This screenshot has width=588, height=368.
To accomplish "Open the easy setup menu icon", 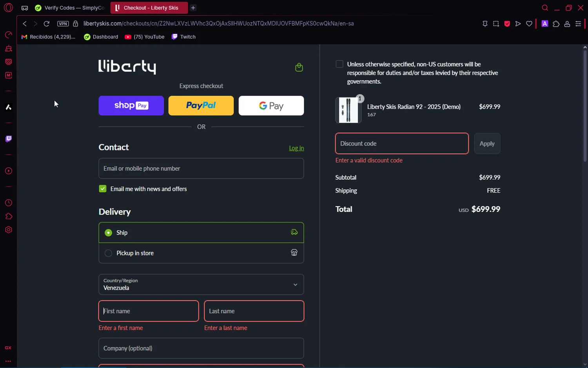I will pos(578,24).
